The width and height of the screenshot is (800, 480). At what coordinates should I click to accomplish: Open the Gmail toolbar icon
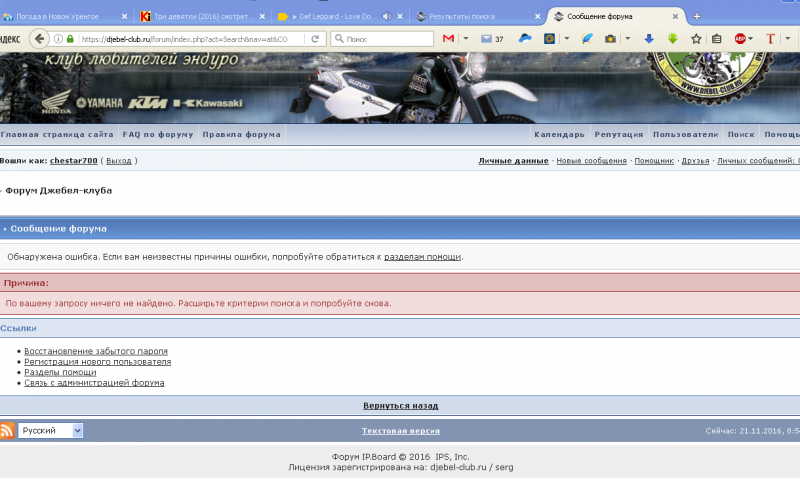(449, 38)
